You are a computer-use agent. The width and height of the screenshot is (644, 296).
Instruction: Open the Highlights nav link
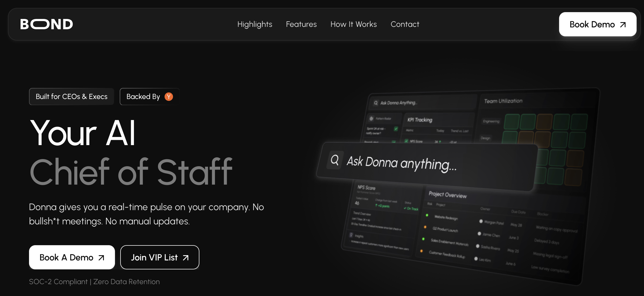pos(255,24)
